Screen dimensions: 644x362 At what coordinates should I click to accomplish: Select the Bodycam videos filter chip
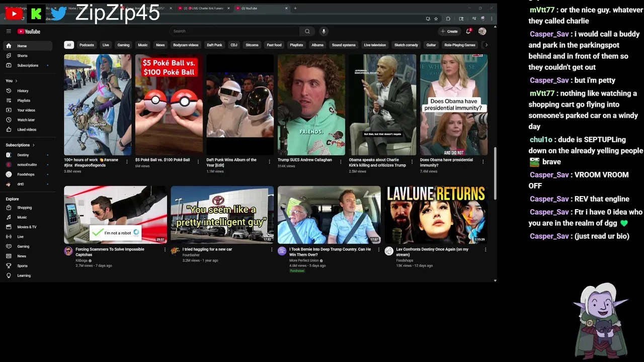pyautogui.click(x=186, y=45)
